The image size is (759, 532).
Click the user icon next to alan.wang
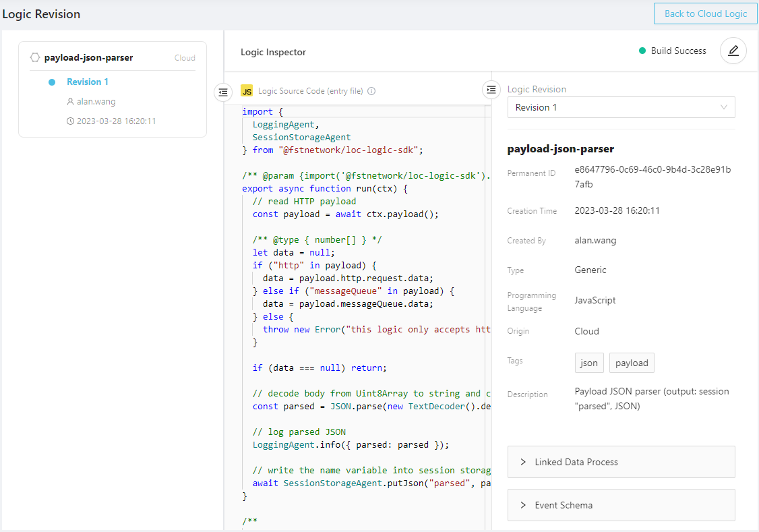coord(70,102)
